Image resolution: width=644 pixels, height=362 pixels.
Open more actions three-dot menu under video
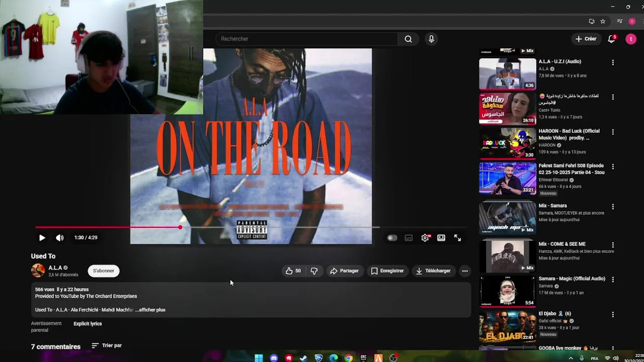coord(465,271)
